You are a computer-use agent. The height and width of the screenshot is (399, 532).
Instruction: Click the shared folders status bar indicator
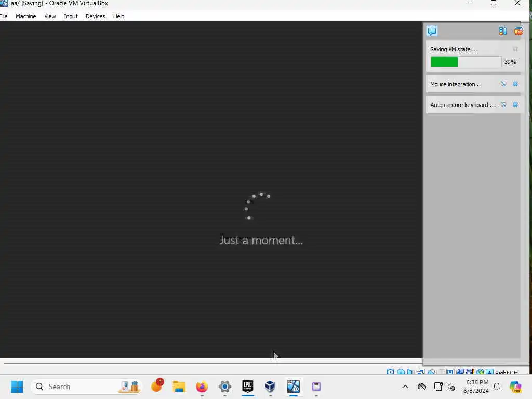tap(441, 372)
